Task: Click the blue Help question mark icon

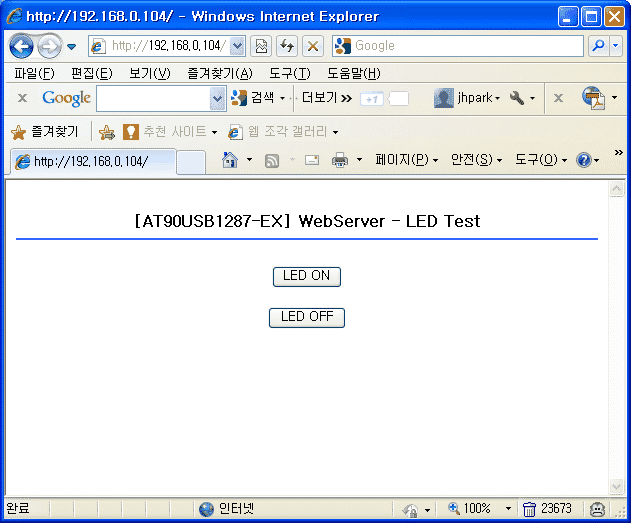Action: 584,161
